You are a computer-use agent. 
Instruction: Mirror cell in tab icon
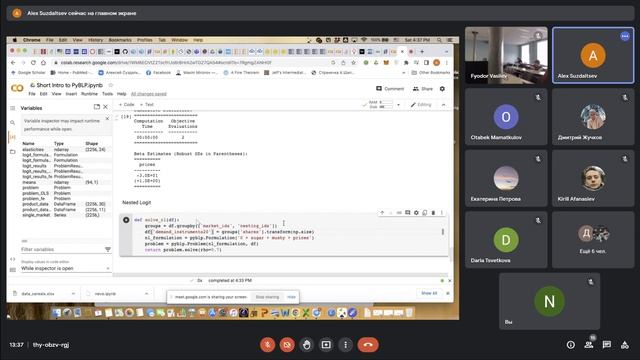pos(424,213)
